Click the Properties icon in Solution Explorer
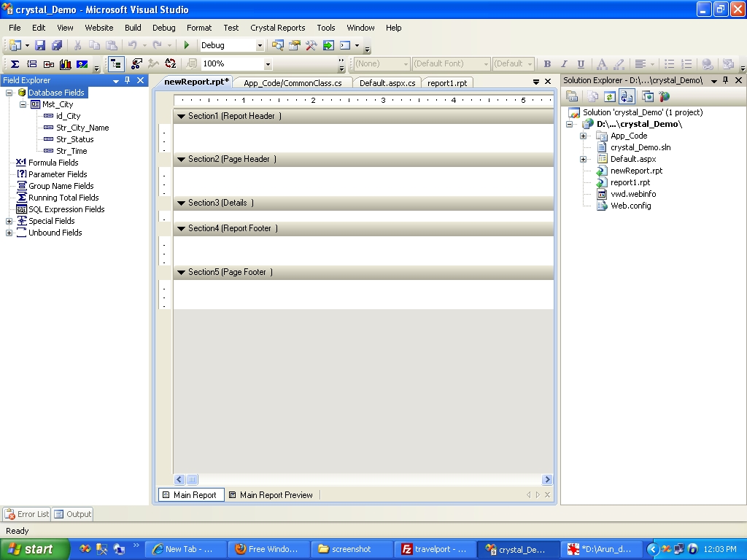Image resolution: width=747 pixels, height=560 pixels. 573,96
